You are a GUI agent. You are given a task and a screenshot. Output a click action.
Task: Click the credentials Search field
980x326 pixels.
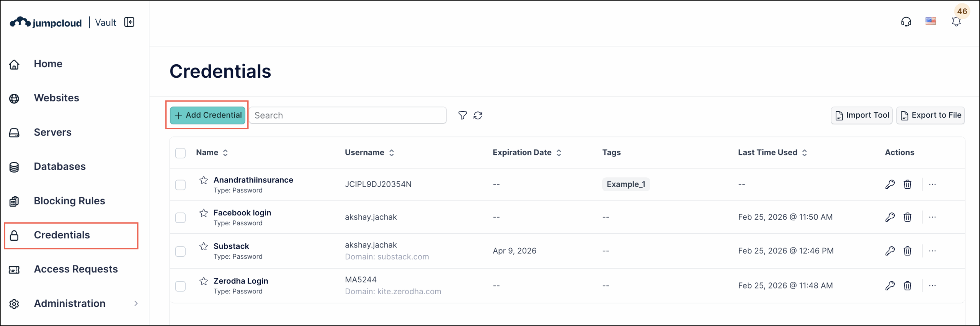tap(348, 115)
